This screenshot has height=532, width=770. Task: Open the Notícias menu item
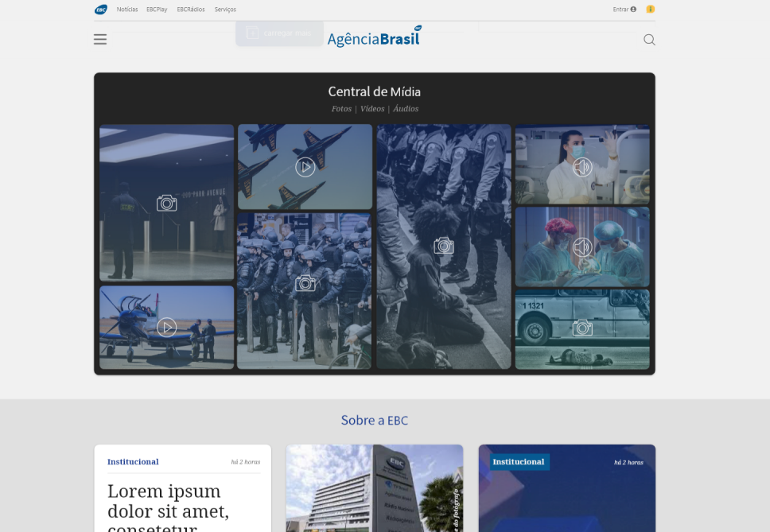(127, 10)
